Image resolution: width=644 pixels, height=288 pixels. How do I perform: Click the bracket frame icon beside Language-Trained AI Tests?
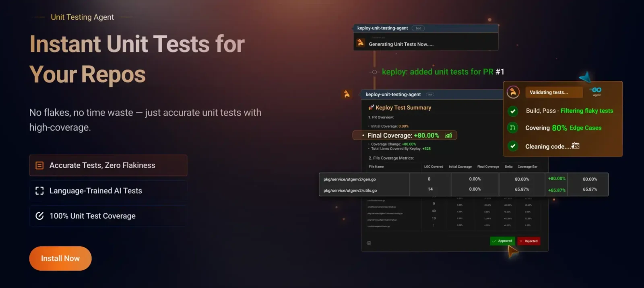[39, 191]
